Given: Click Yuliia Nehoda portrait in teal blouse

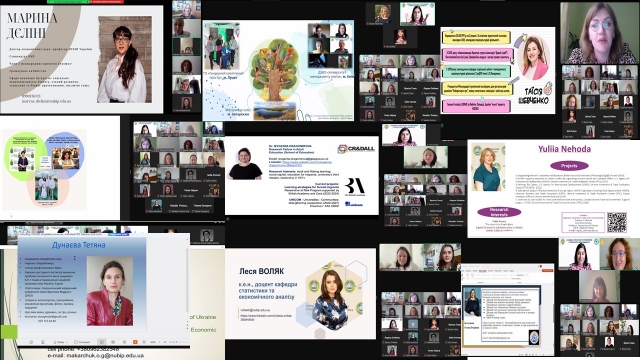Looking at the screenshot, I should (x=487, y=168).
